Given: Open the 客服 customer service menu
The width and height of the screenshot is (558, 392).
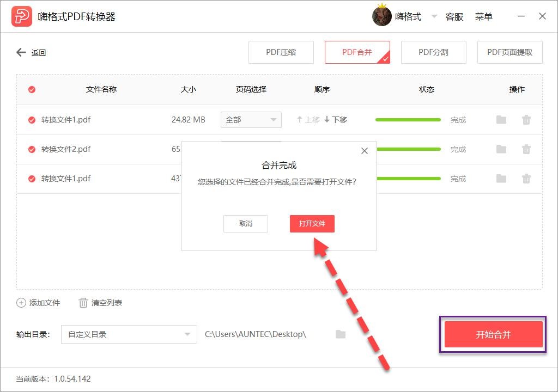Looking at the screenshot, I should point(454,17).
